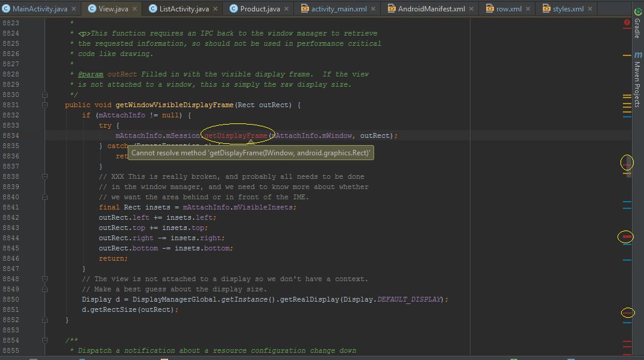The width and height of the screenshot is (644, 360).
Task: Toggle the fold marker on line 8840
Action: coord(45,197)
